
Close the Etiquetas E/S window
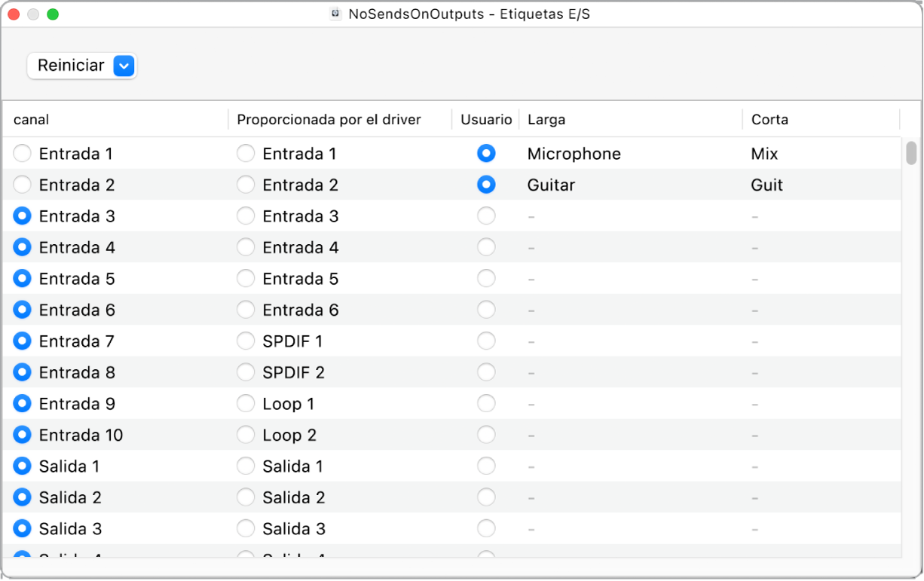(14, 14)
